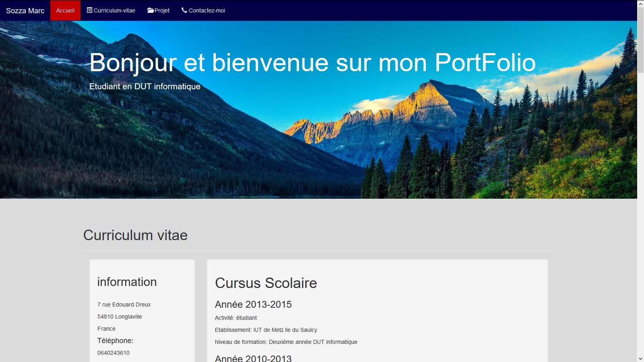This screenshot has height=362, width=644.
Task: Click the Sozza Marc brand link
Action: [x=25, y=11]
